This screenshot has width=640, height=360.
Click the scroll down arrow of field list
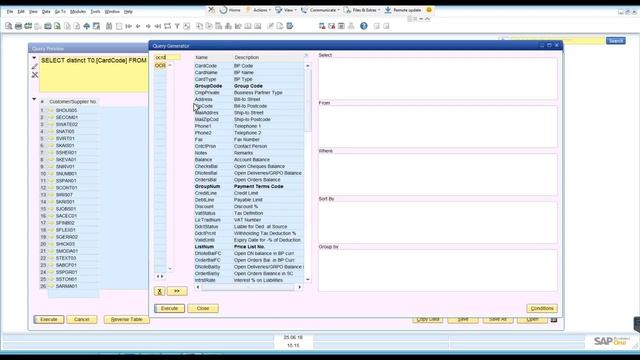pos(308,280)
